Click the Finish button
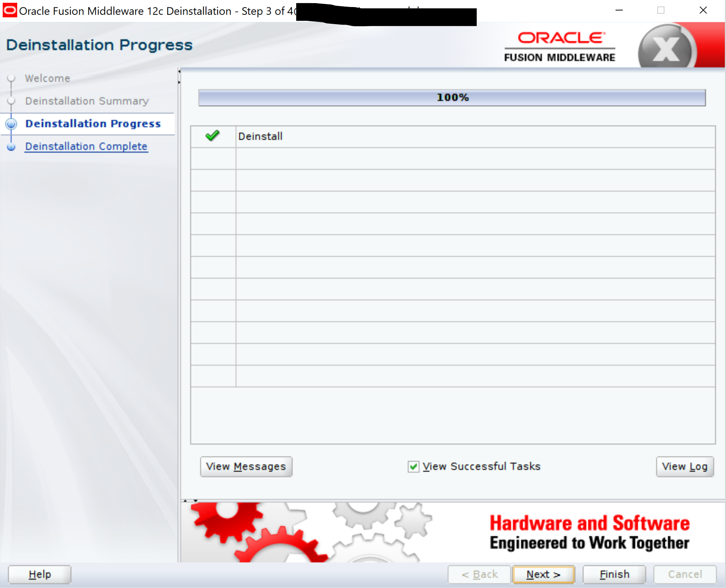The width and height of the screenshot is (726, 588). [x=614, y=574]
